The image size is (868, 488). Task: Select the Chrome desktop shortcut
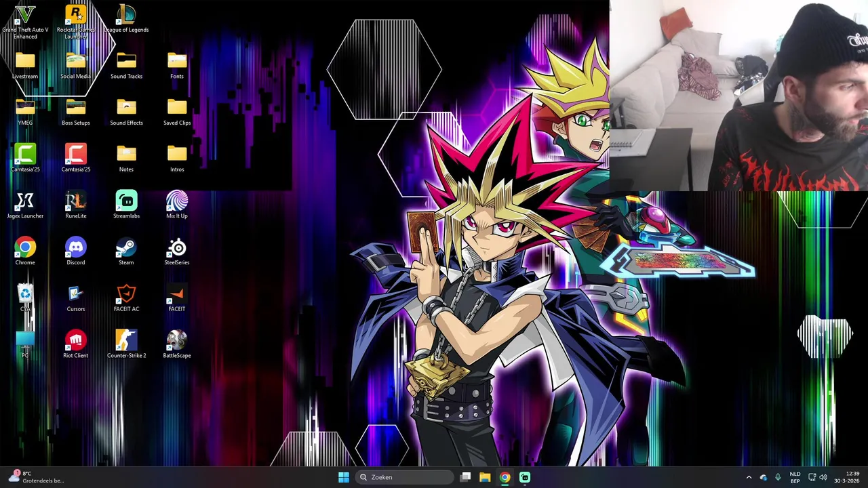[25, 252]
